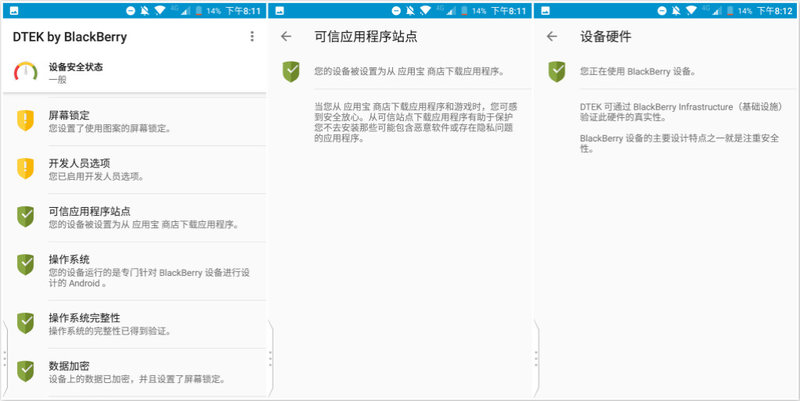Screen dimensions: 800x401
Task: Tap paragraph BlackBerry 设备的主要设计特点
Action: 680,143
